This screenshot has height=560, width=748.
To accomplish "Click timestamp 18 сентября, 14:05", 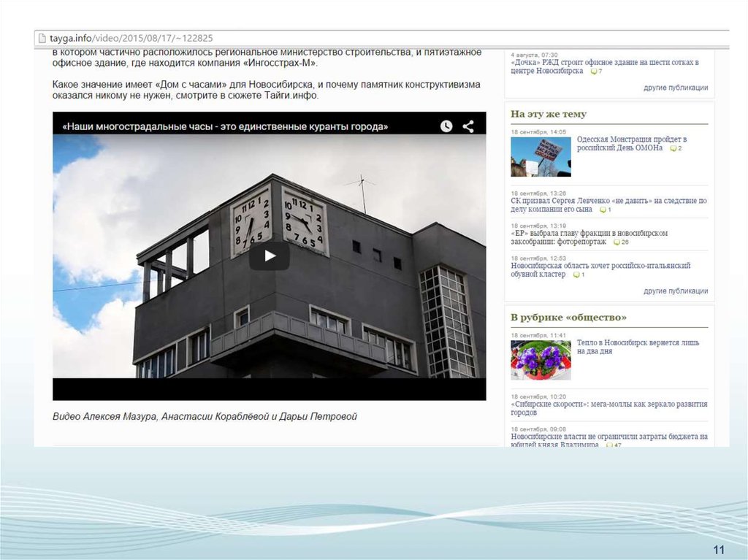I will pos(538,132).
